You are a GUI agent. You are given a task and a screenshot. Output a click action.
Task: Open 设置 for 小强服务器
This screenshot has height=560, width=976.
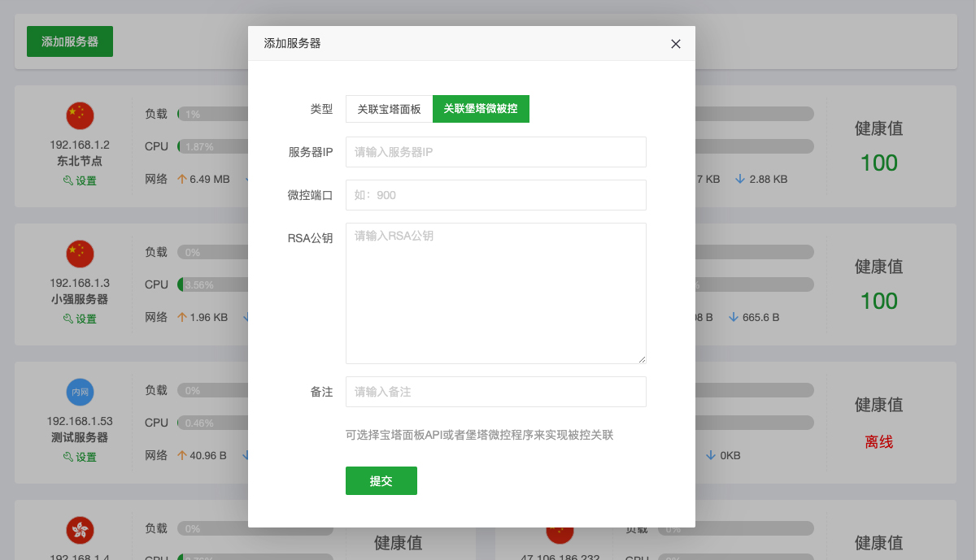click(80, 319)
